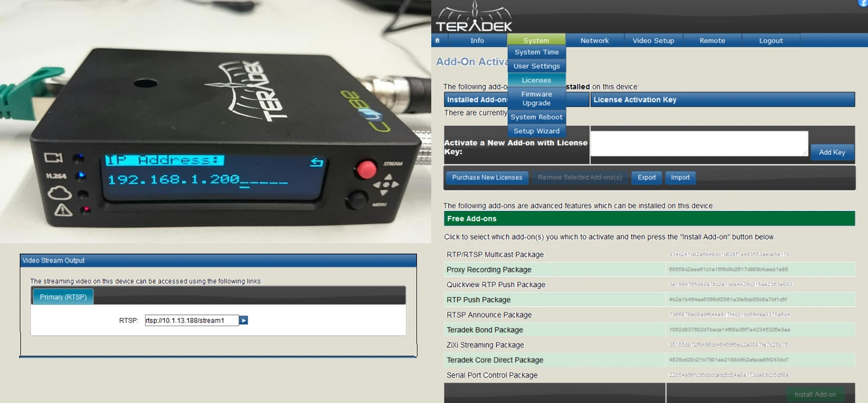Click the Import button
The image size is (868, 403).
[x=680, y=177]
